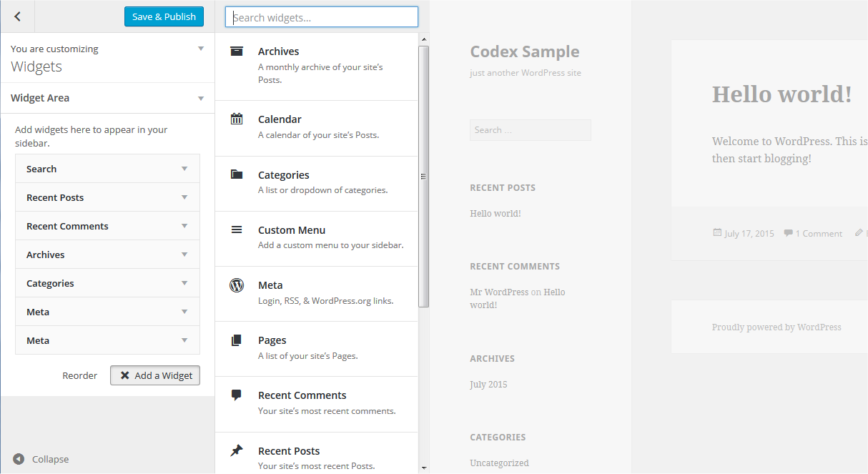The height and width of the screenshot is (474, 868).
Task: Select the Archives widget icon
Action: coord(237,51)
